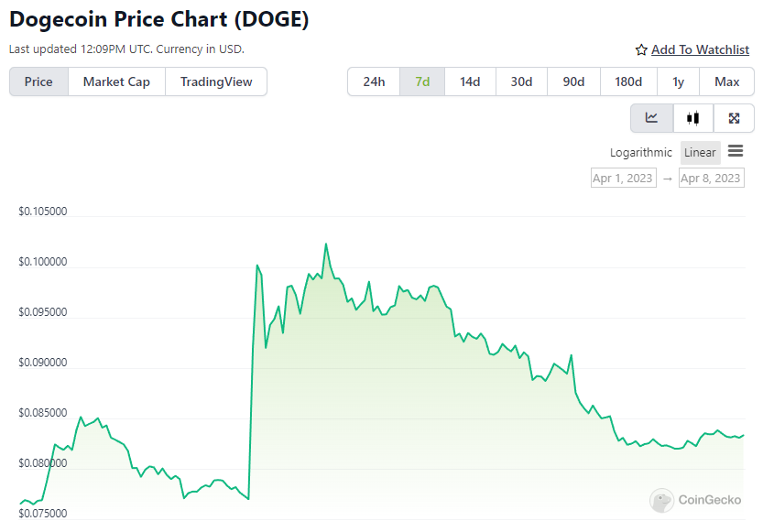Click the star icon beside Add To Watchlist
This screenshot has height=532, width=763.
click(641, 50)
